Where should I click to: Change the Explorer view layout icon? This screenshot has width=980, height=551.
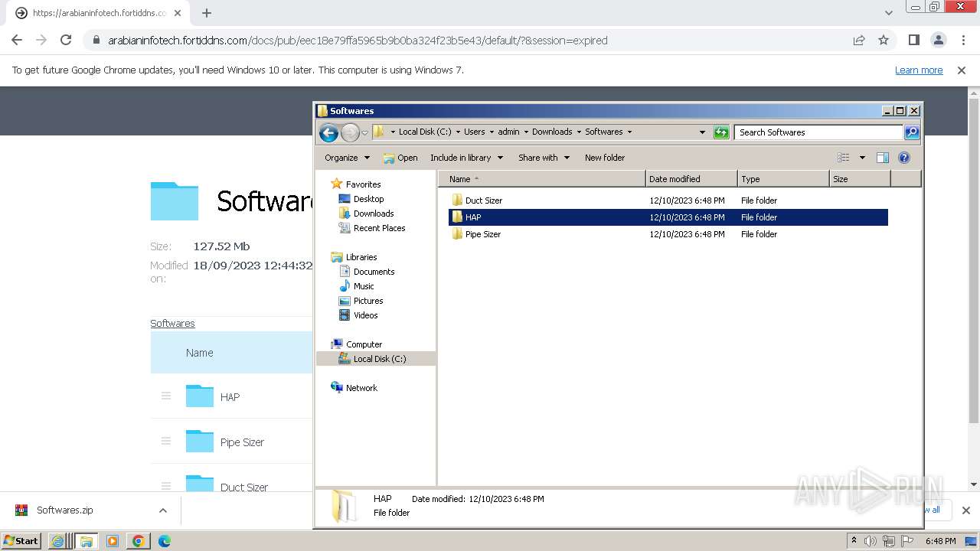coord(843,158)
